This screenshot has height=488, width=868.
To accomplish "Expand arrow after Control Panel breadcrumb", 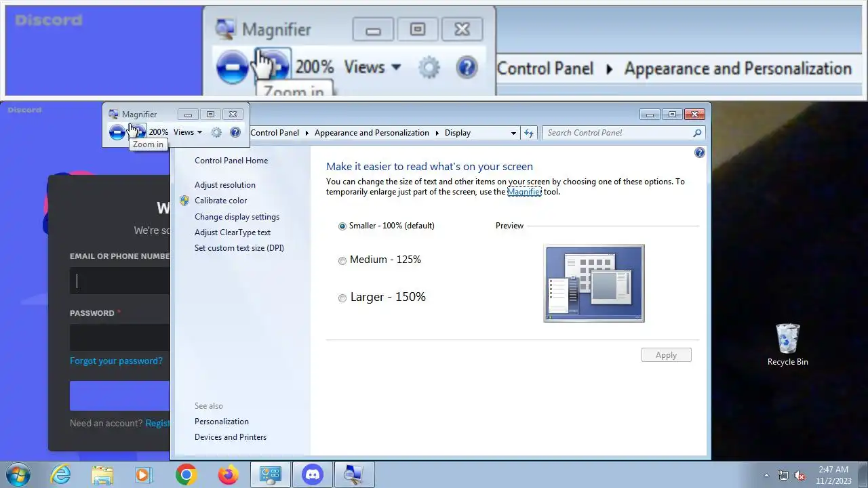I will (x=307, y=133).
